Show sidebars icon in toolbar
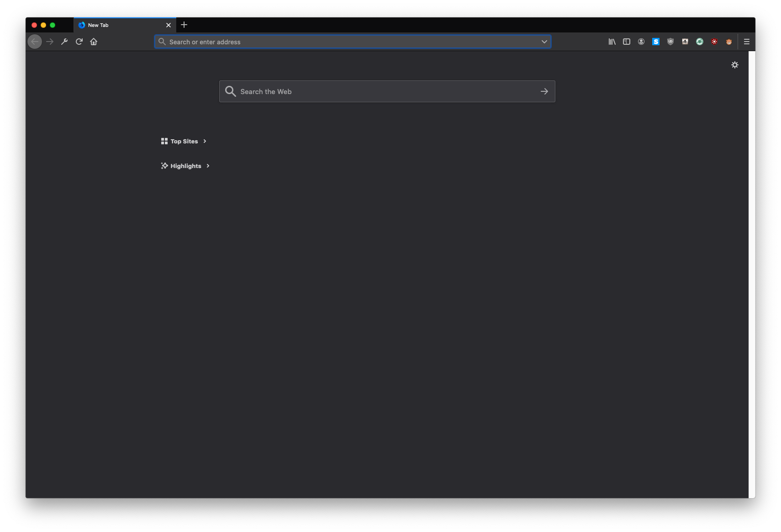 [627, 42]
